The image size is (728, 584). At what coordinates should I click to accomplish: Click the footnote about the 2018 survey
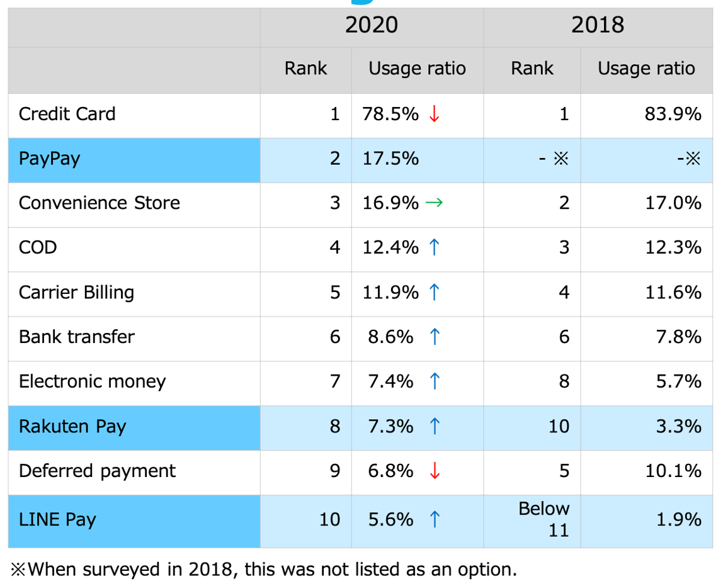(263, 570)
